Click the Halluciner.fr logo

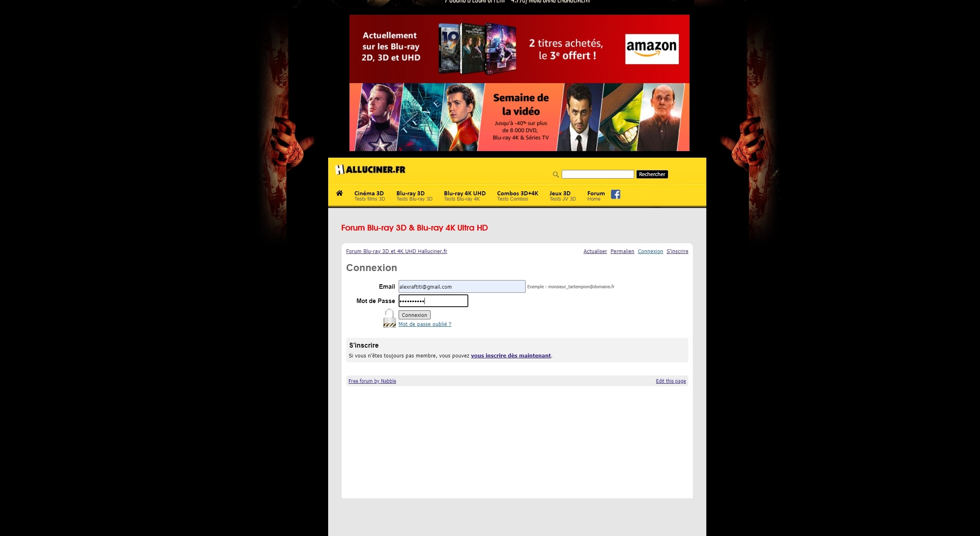point(370,170)
